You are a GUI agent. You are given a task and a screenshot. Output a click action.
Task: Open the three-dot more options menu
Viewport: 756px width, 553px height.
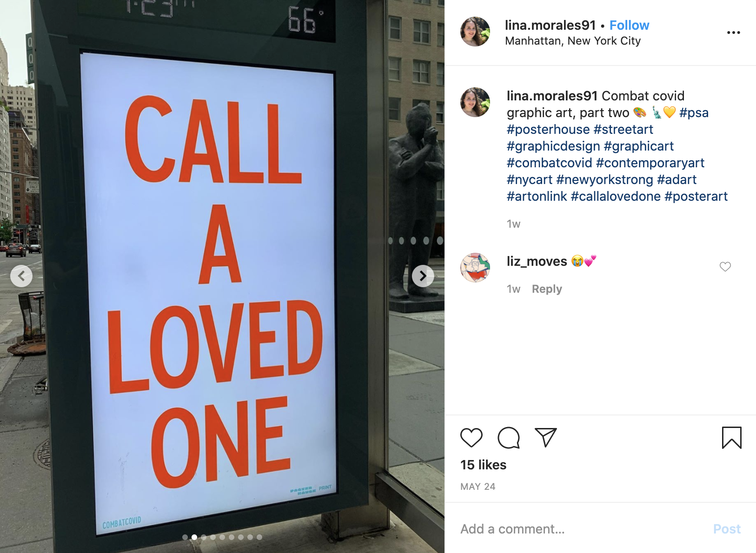coord(733,33)
